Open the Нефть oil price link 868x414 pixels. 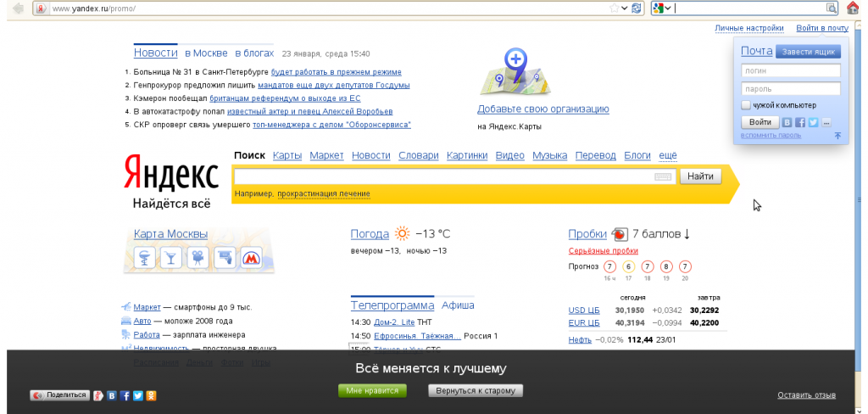[580, 339]
